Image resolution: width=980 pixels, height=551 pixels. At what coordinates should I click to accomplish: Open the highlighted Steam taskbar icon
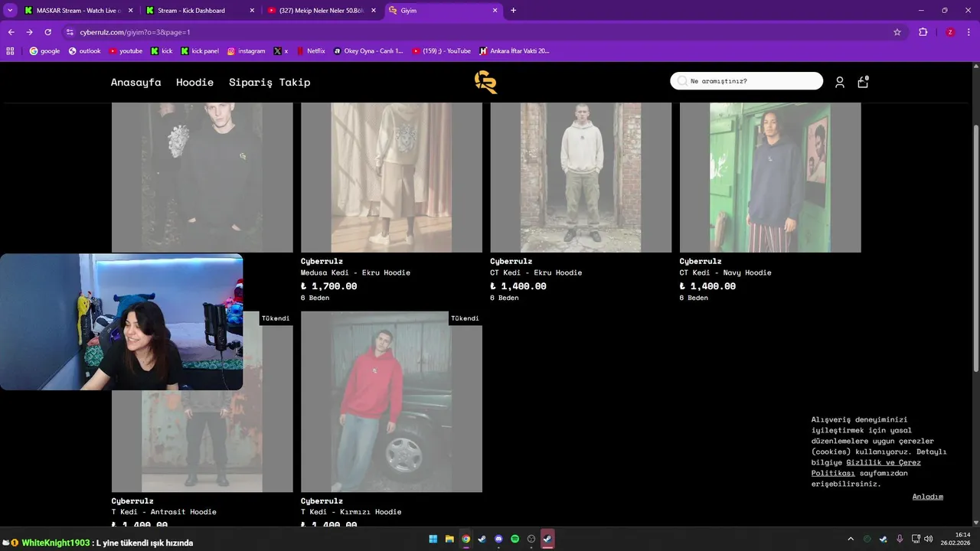(547, 539)
